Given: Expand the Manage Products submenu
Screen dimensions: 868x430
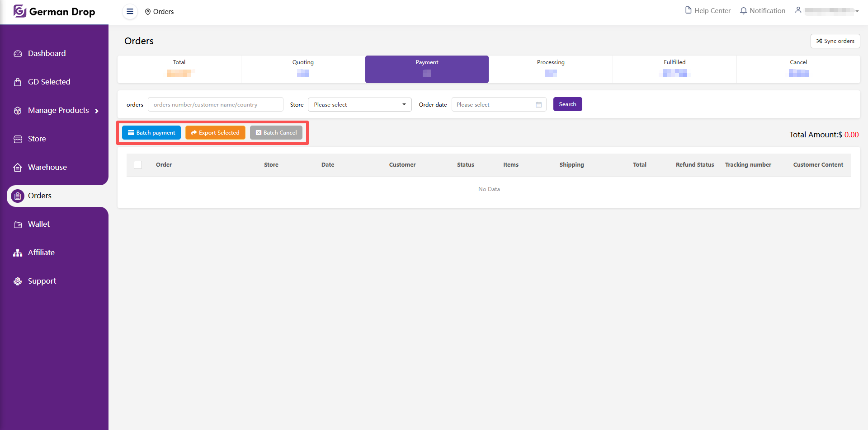Looking at the screenshot, I should [x=96, y=111].
